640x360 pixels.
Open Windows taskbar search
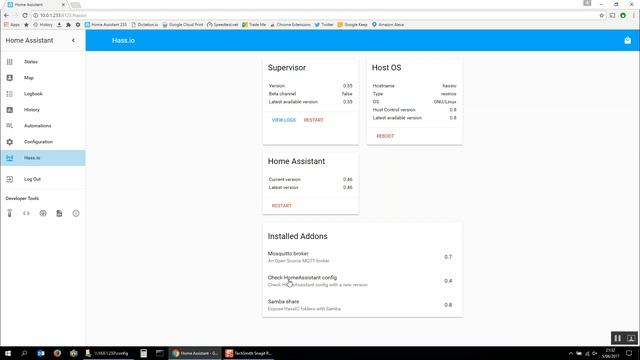tap(24, 353)
